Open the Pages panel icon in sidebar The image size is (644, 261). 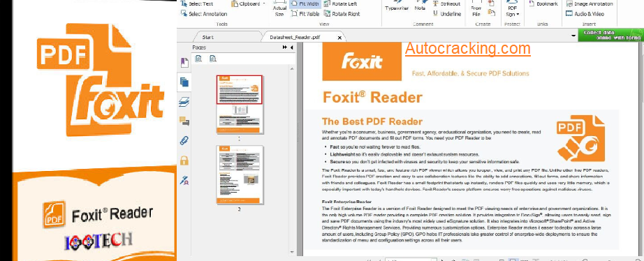click(x=184, y=82)
